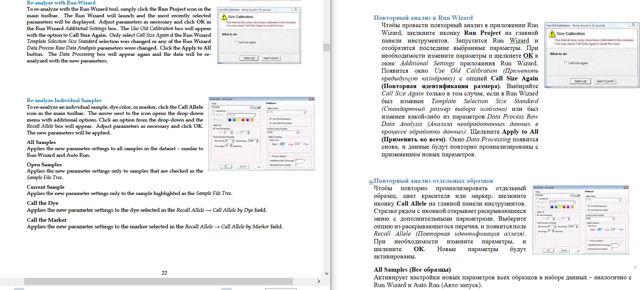Click the heading "Re-analyze with Run Wizard"

(x=61, y=3)
